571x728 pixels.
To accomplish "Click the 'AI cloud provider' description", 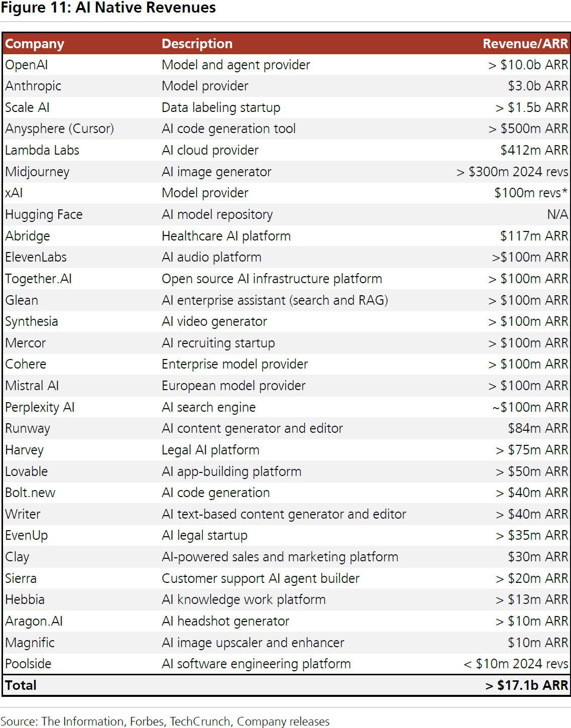I will 210,151.
